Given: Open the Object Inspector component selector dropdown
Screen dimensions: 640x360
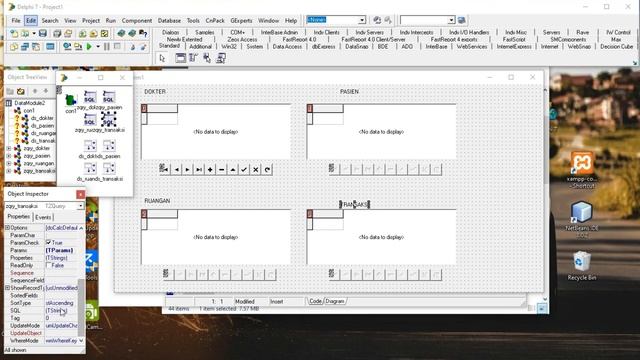Looking at the screenshot, I should (80, 206).
